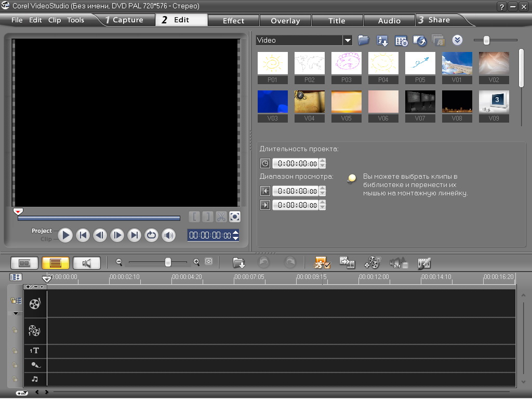This screenshot has width=532, height=399.
Task: Switch to Storyboard view
Action: click(24, 263)
